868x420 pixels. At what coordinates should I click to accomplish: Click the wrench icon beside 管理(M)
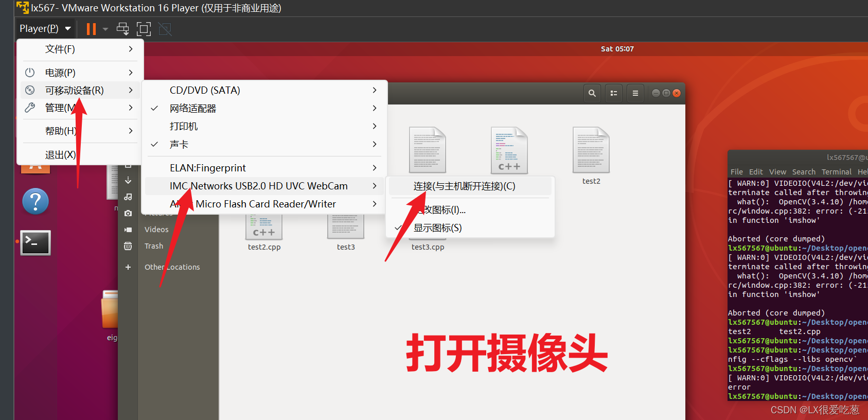click(30, 108)
